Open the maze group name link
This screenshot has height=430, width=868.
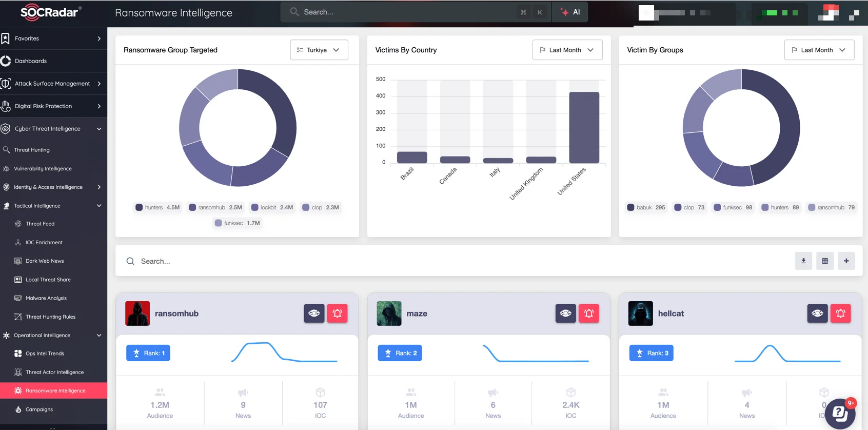(417, 314)
